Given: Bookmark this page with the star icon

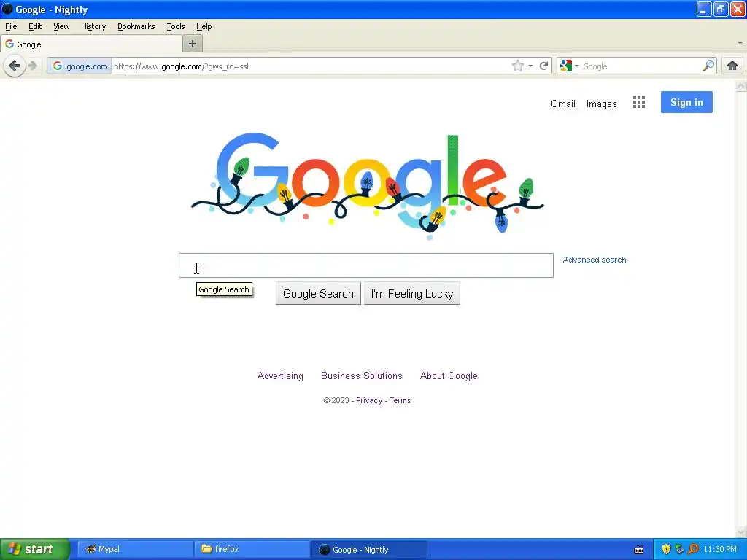Looking at the screenshot, I should pyautogui.click(x=517, y=66).
